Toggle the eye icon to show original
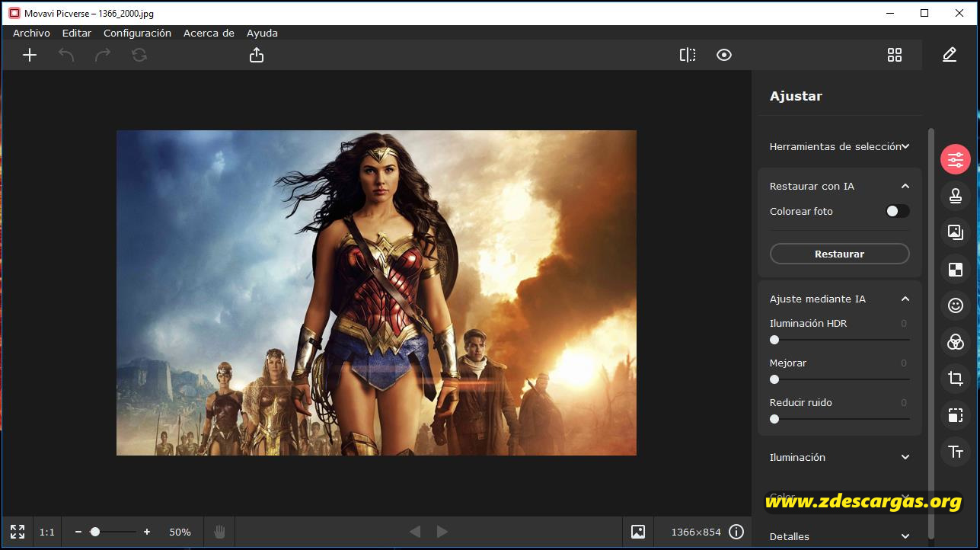The width and height of the screenshot is (980, 550). coord(724,55)
